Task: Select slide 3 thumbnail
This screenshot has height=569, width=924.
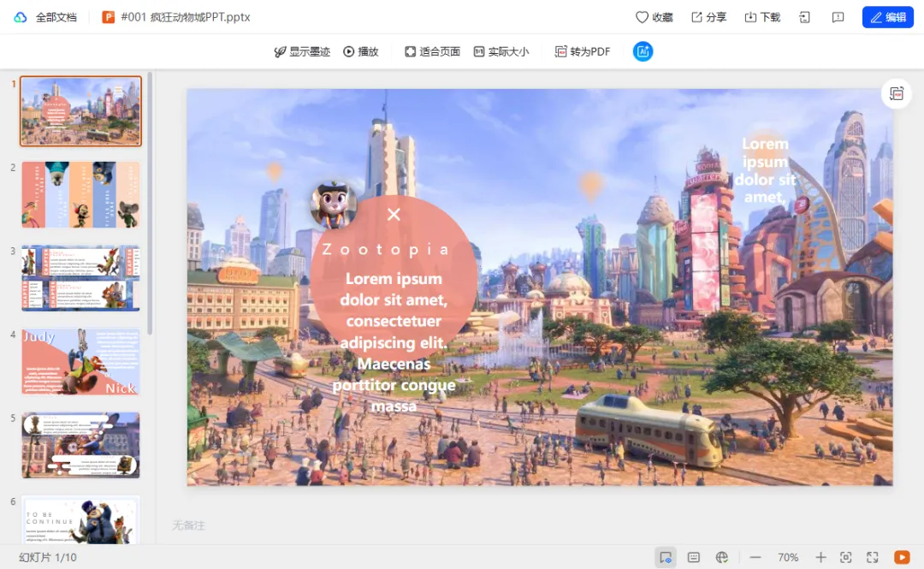Action: pos(80,278)
